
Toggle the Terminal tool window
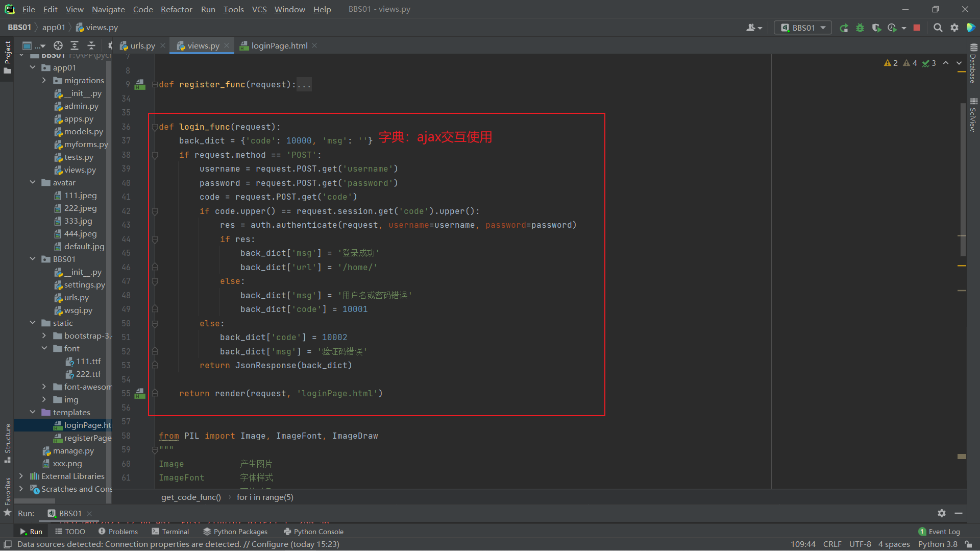click(x=170, y=532)
